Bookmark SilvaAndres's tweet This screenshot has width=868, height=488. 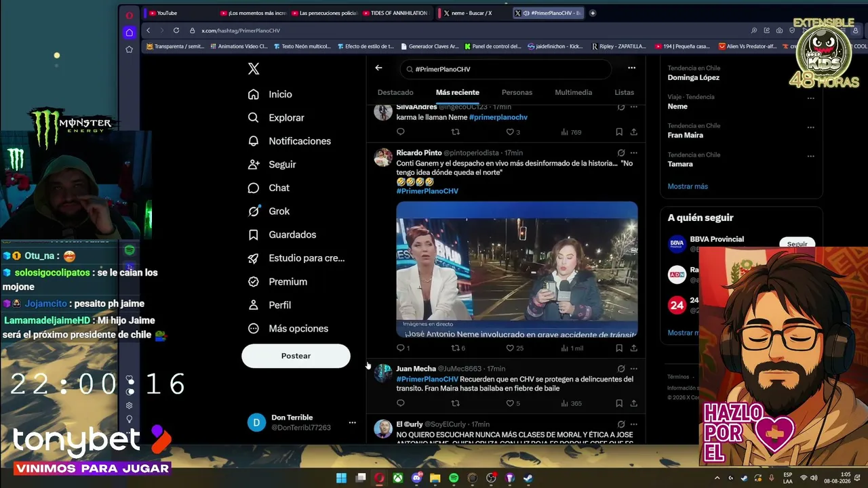619,132
